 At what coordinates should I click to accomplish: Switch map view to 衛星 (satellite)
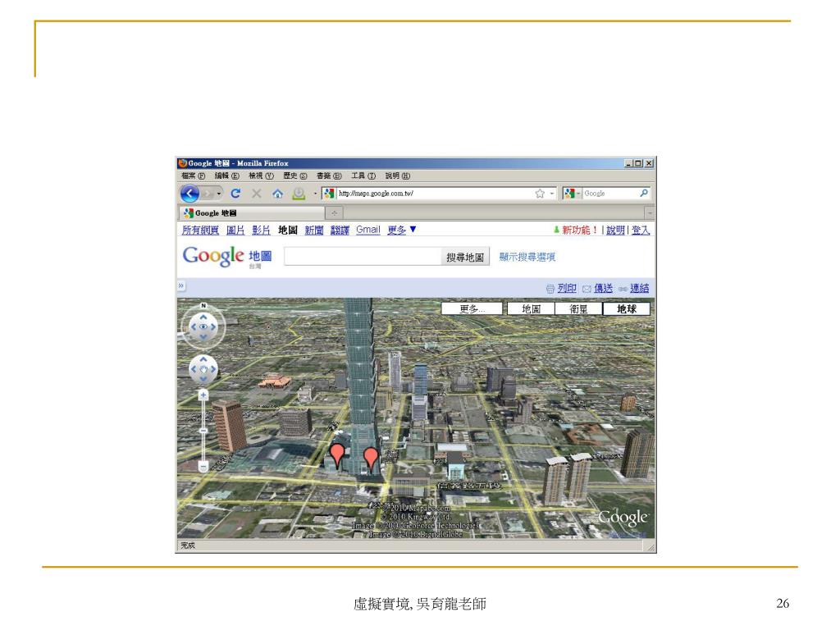tap(578, 309)
